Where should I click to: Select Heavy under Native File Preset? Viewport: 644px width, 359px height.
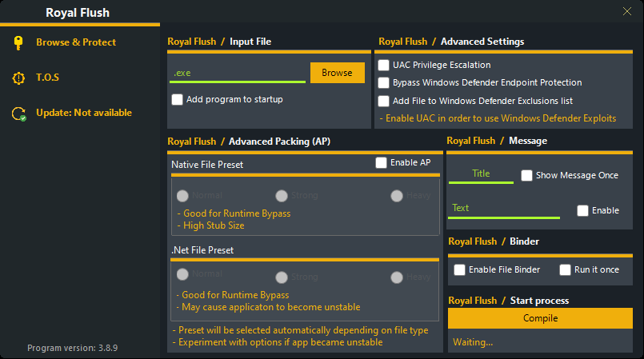397,196
